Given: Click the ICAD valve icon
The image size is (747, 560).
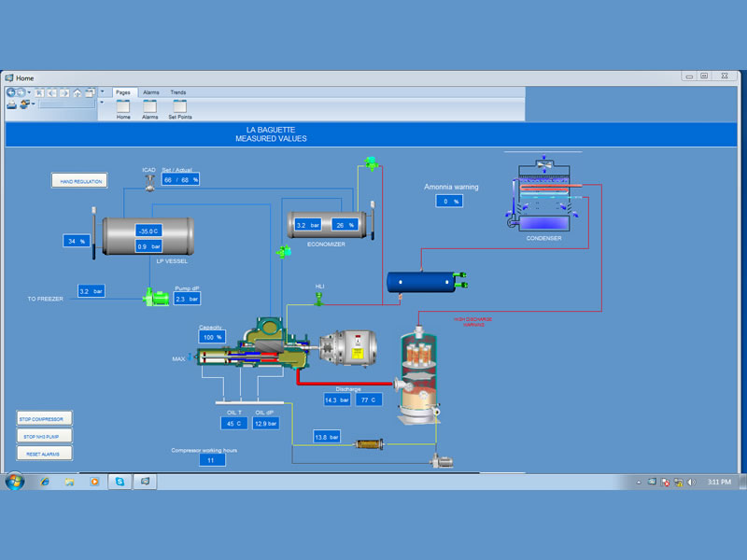Looking at the screenshot, I should point(149,186).
